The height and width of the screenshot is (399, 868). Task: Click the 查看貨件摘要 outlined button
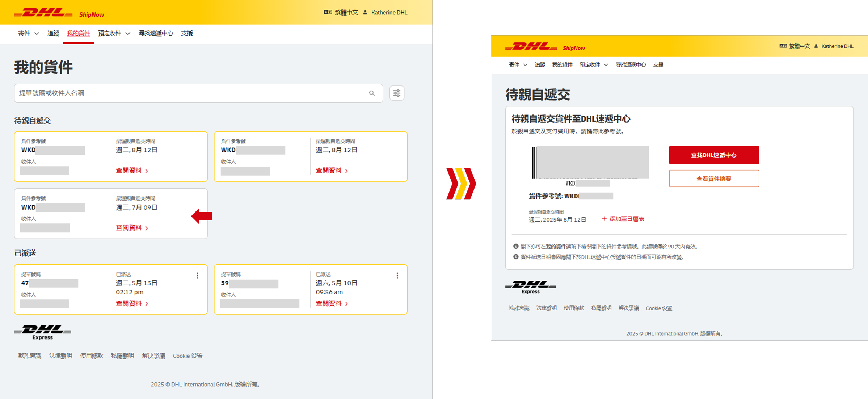(713, 178)
